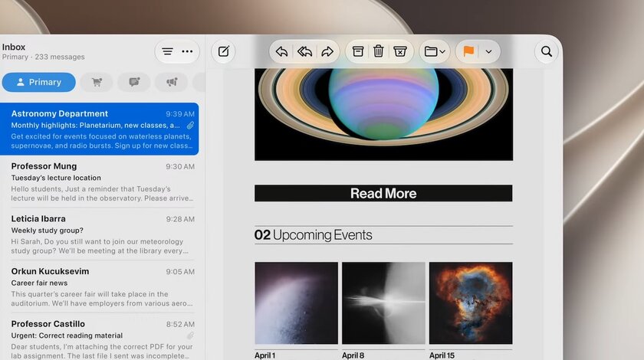Click the Saturn planet image
644x360 pixels.
(383, 114)
